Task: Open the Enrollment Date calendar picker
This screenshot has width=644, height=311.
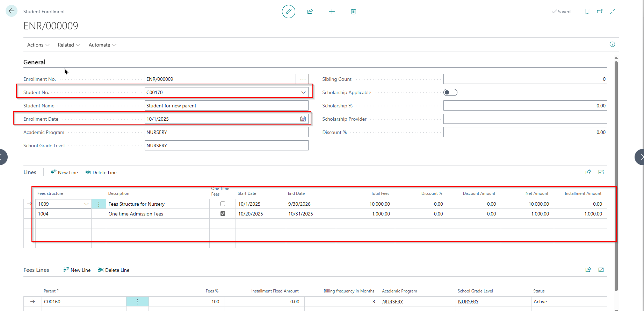Action: 303,119
